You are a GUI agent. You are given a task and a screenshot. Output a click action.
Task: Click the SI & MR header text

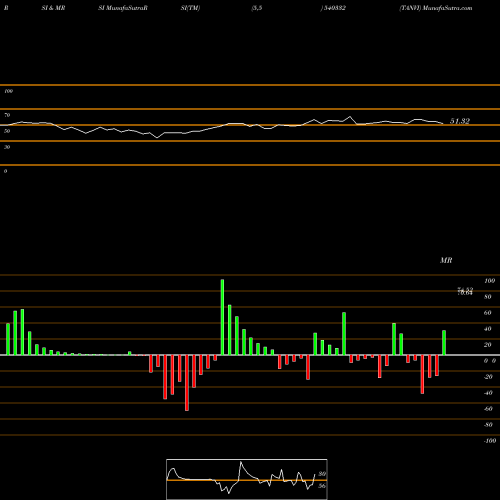click(x=53, y=8)
